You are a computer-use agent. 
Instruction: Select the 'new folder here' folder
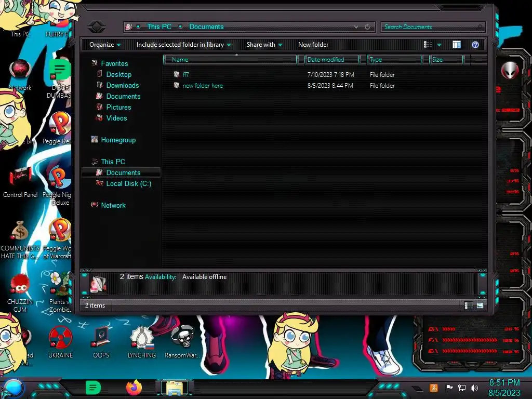(203, 86)
